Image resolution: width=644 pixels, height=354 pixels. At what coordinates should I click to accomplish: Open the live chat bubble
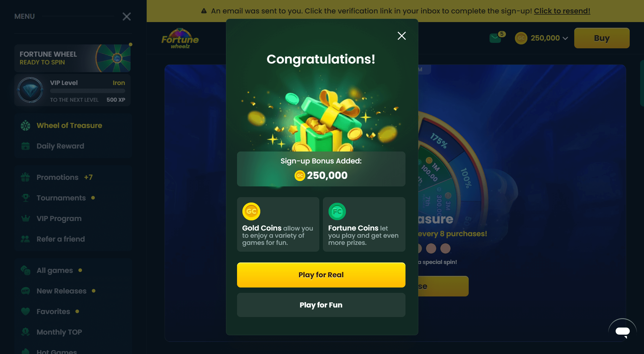(x=623, y=331)
